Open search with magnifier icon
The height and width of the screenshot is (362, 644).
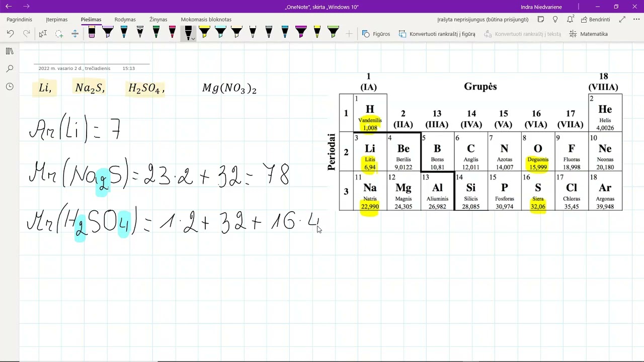pos(10,69)
